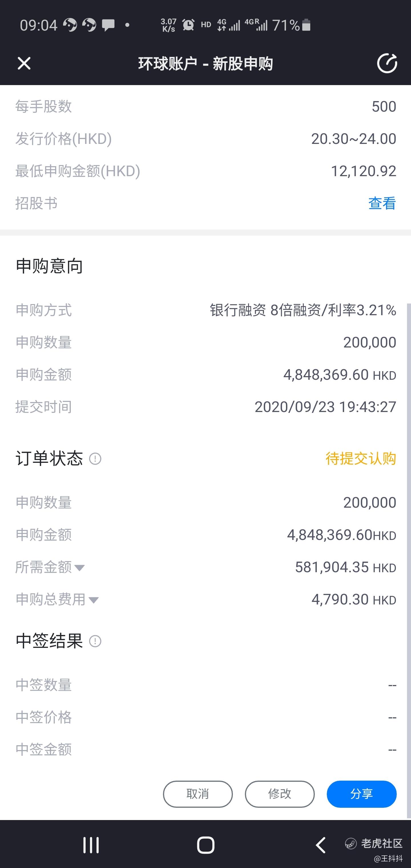Open the 查看 prospectus link
This screenshot has width=411, height=868.
coord(382,203)
